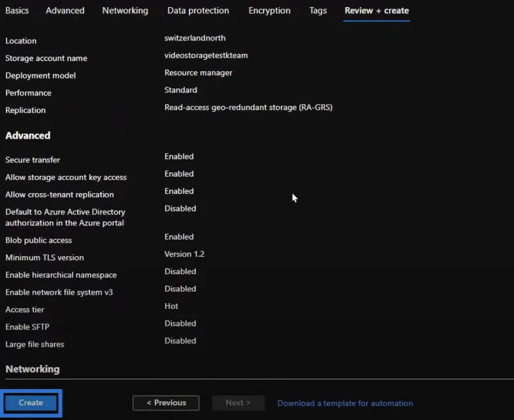Click the Resource manager deployment model value
Image resolution: width=514 pixels, height=420 pixels.
(x=199, y=73)
